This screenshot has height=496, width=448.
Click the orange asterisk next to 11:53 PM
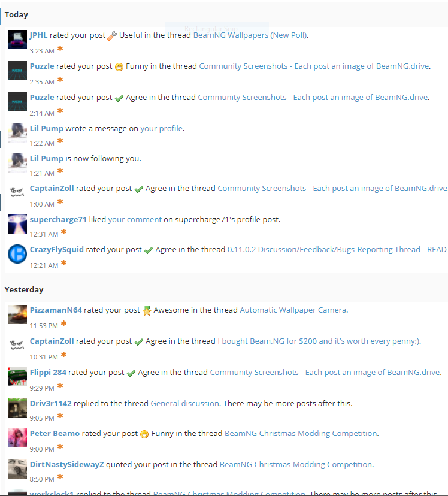point(63,323)
